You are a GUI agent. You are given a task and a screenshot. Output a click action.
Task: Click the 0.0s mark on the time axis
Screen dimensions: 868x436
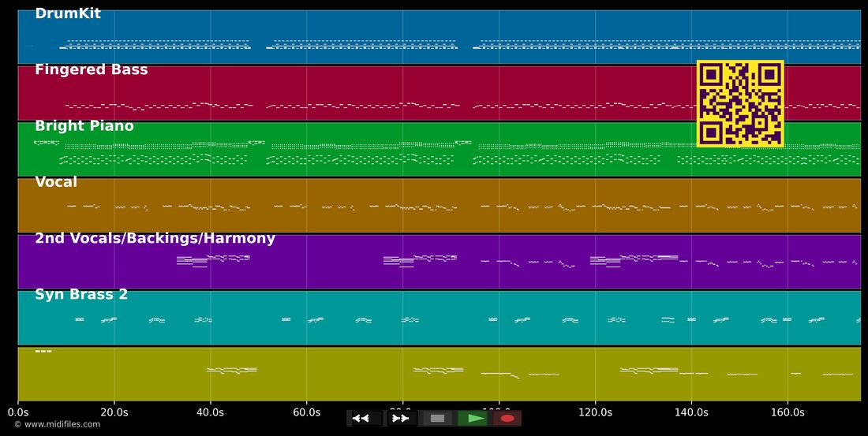[17, 412]
